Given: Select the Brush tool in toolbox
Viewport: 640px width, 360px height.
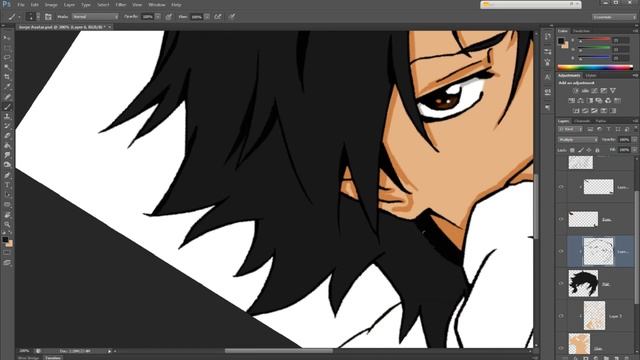Looking at the screenshot, I should point(7,107).
